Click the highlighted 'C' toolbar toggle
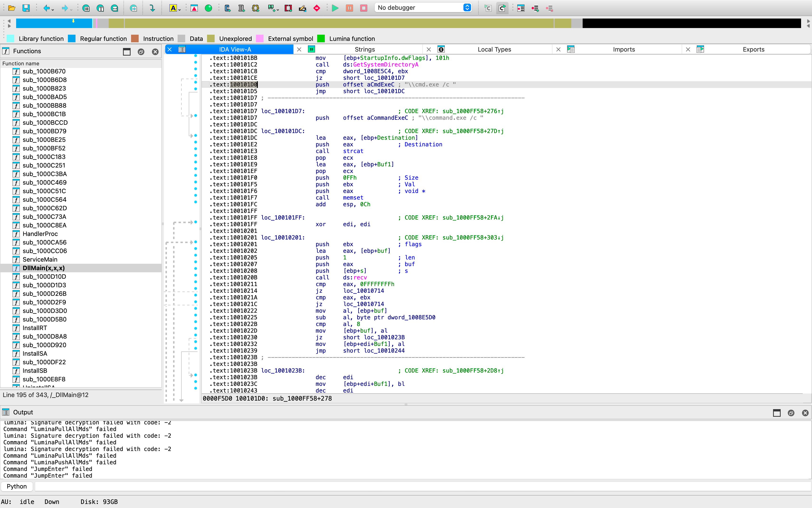The image size is (812, 508). click(x=502, y=8)
